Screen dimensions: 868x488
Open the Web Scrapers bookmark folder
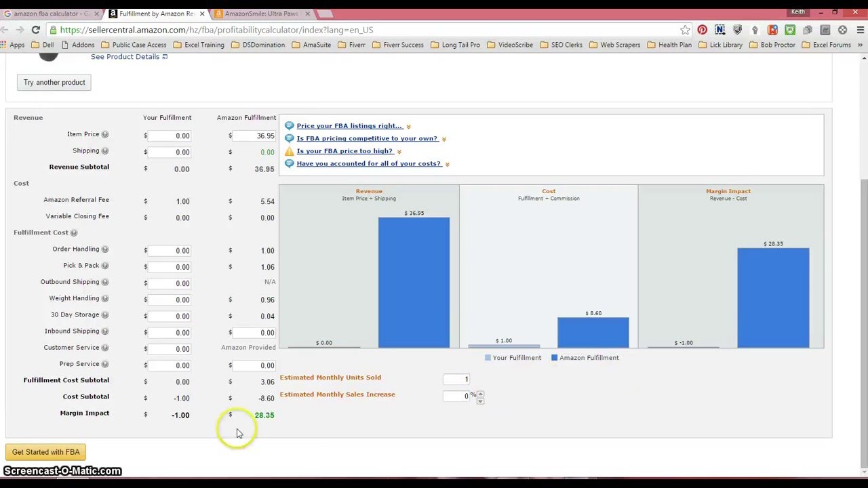coord(614,45)
